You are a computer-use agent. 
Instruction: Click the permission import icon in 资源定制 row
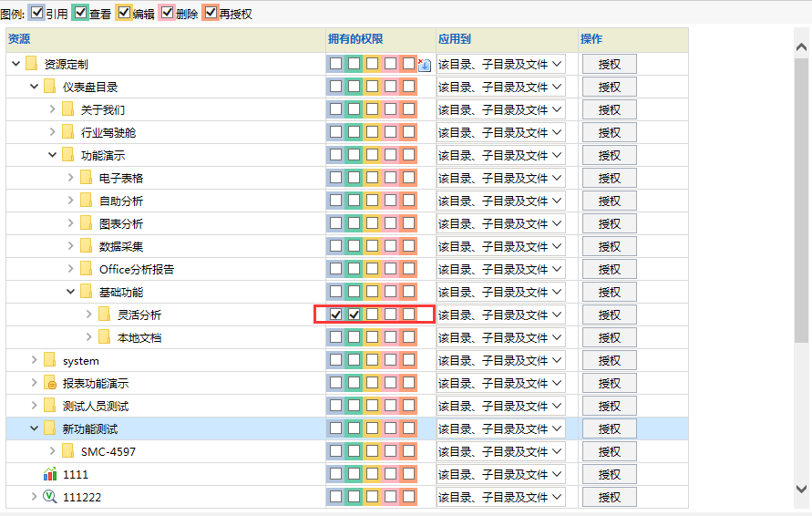[424, 65]
